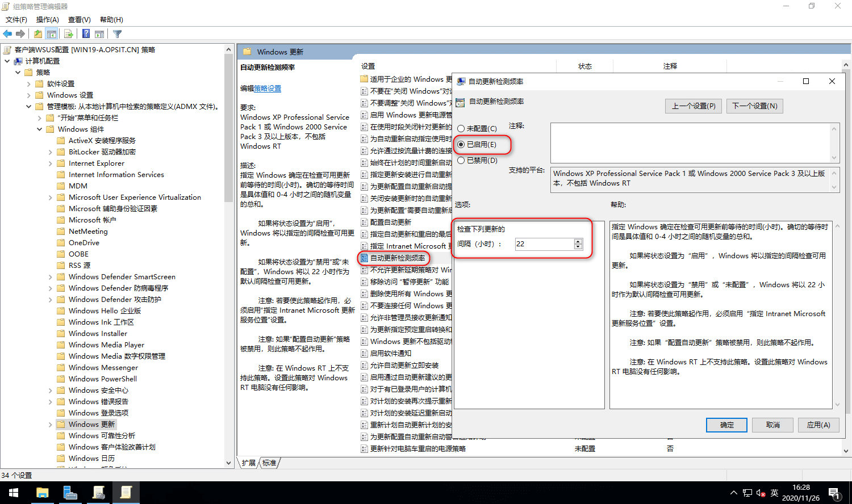Apply changes with the 应用 button
This screenshot has width=852, height=504.
818,425
